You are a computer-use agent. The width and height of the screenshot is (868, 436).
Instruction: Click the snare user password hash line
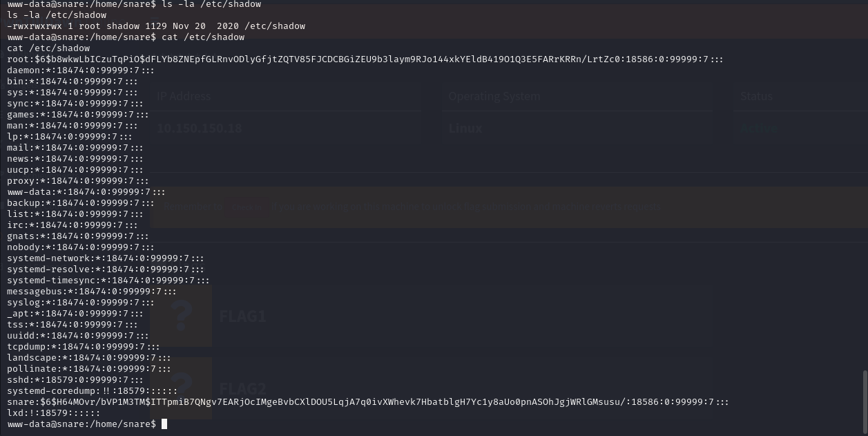tap(367, 402)
